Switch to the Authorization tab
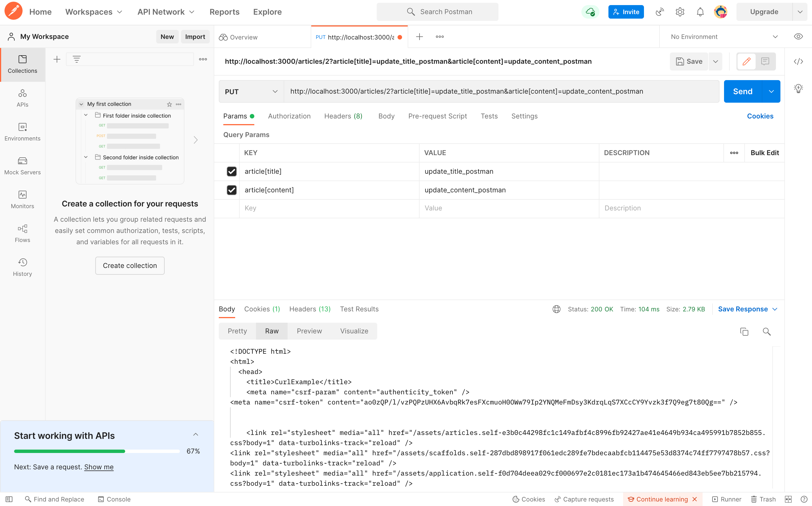This screenshot has width=812, height=506. [x=289, y=116]
